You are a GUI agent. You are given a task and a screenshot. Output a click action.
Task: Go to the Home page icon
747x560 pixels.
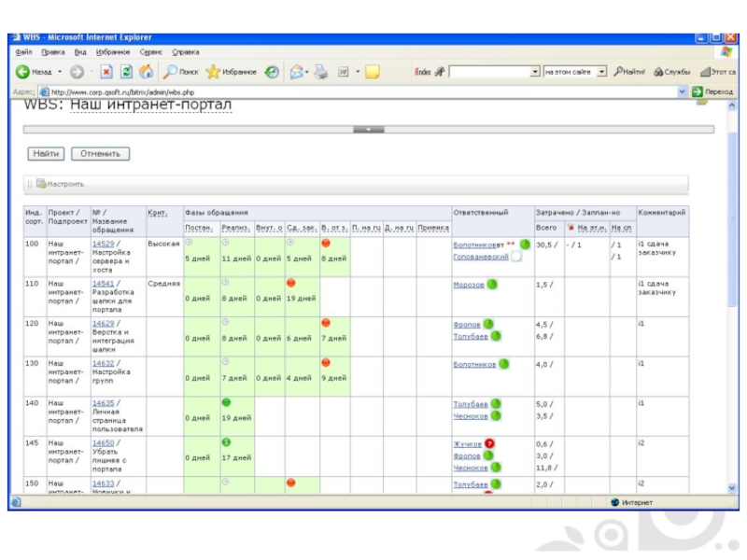click(x=146, y=71)
